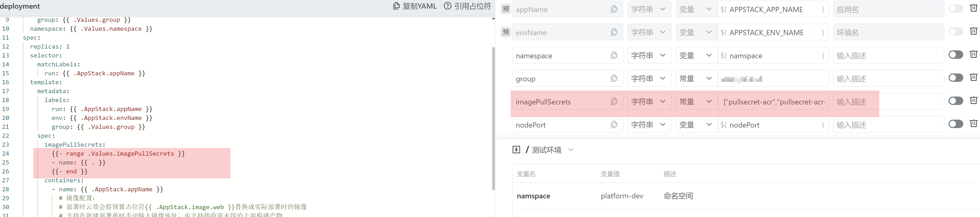This screenshot has width=980, height=217.
Task: Click YAML line 'replicas: 1'
Action: click(50, 46)
